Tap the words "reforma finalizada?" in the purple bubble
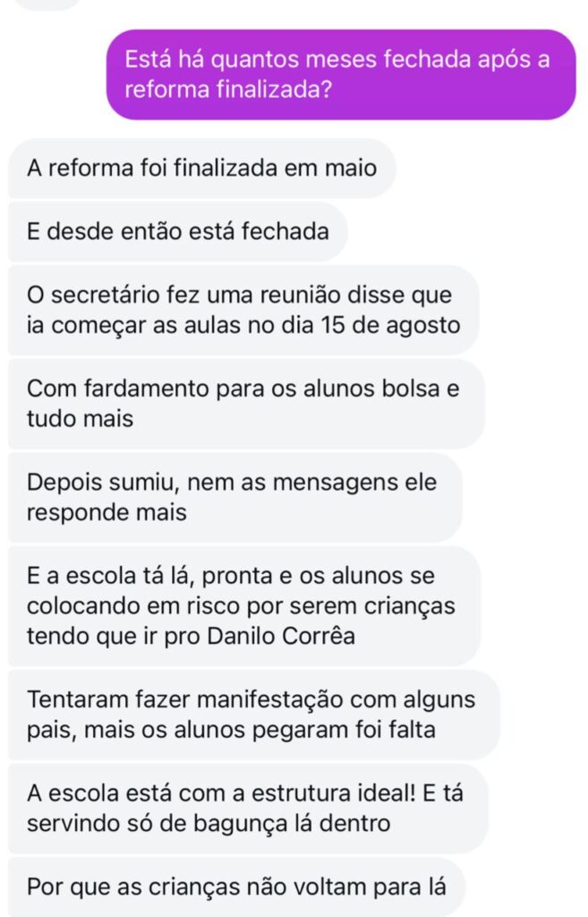The height and width of the screenshot is (917, 588). pos(224,90)
